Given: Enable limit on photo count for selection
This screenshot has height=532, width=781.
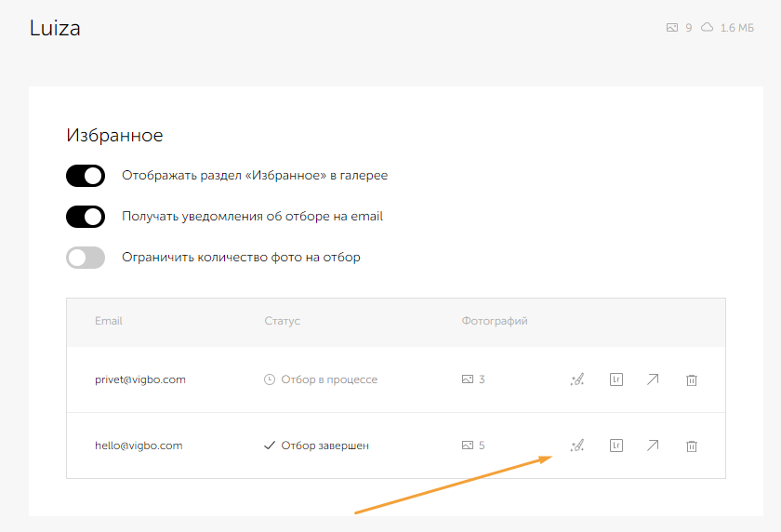Looking at the screenshot, I should click(86, 258).
